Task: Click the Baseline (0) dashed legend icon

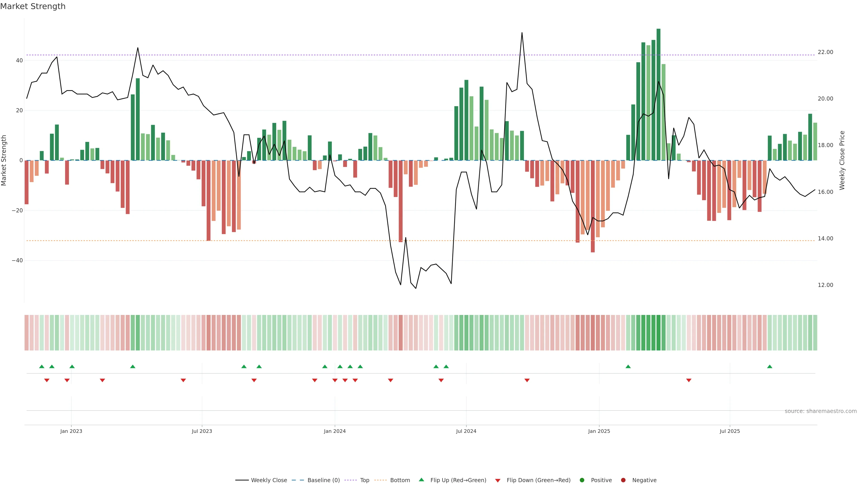Action: pyautogui.click(x=297, y=480)
